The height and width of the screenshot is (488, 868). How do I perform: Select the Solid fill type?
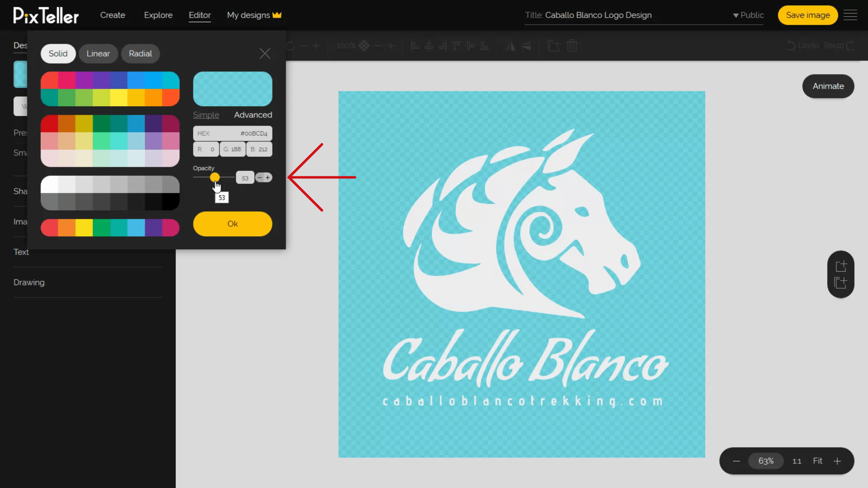click(58, 53)
